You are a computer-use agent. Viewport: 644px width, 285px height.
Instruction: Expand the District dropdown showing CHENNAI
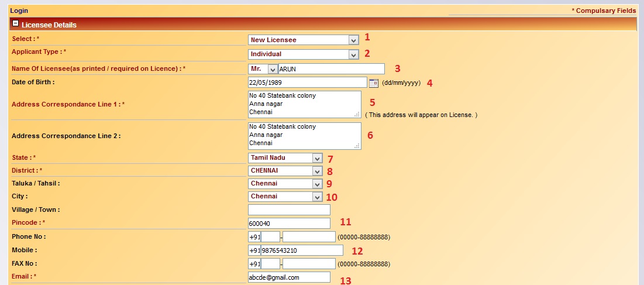(285, 171)
